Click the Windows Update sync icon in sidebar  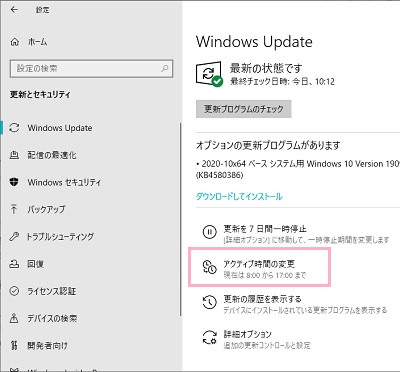click(x=14, y=128)
